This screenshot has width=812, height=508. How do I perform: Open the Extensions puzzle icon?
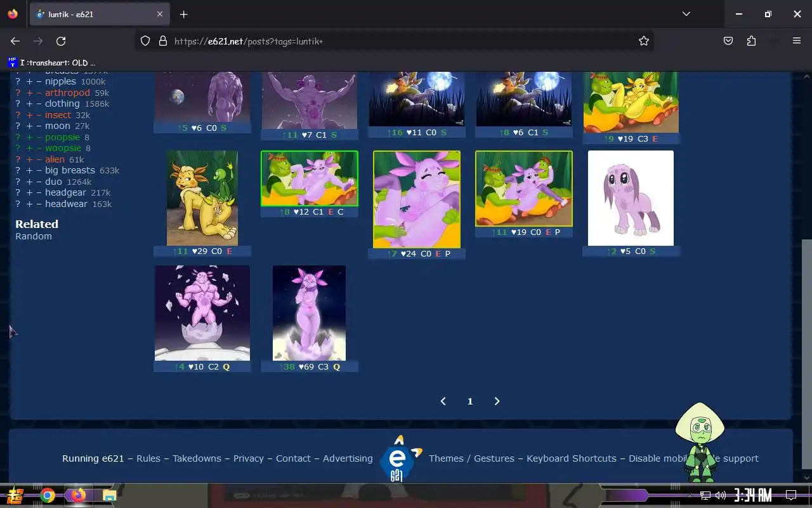tap(751, 41)
